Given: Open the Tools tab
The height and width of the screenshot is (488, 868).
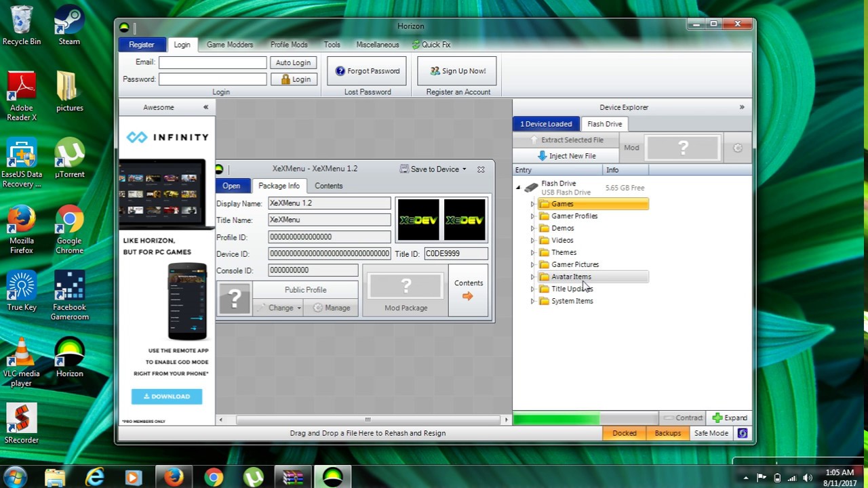Looking at the screenshot, I should point(332,45).
